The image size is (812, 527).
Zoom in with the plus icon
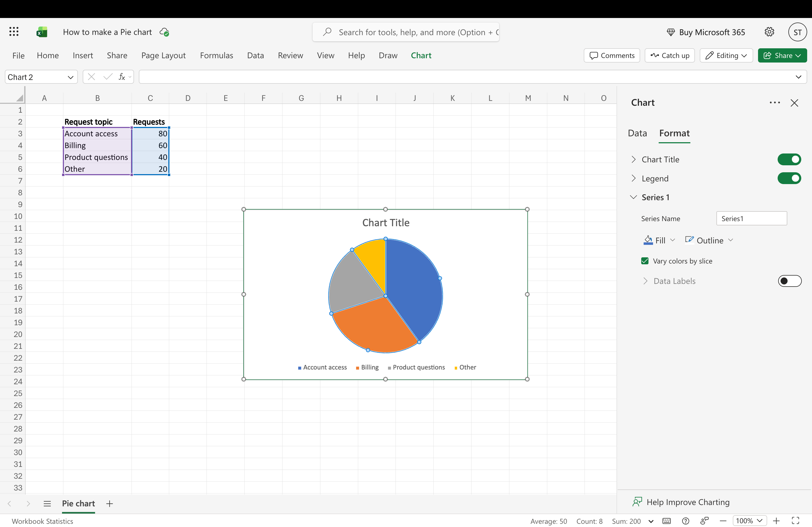click(777, 521)
